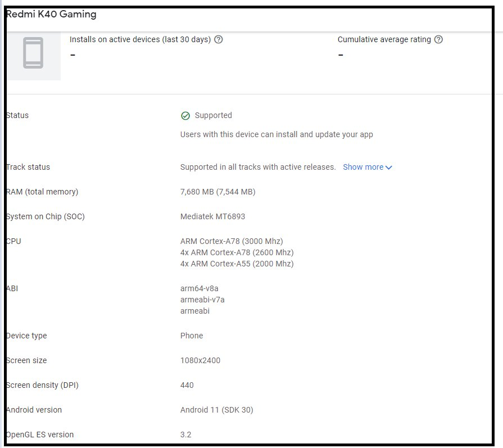
Task: Click the green Supported checkmark icon
Action: [185, 116]
